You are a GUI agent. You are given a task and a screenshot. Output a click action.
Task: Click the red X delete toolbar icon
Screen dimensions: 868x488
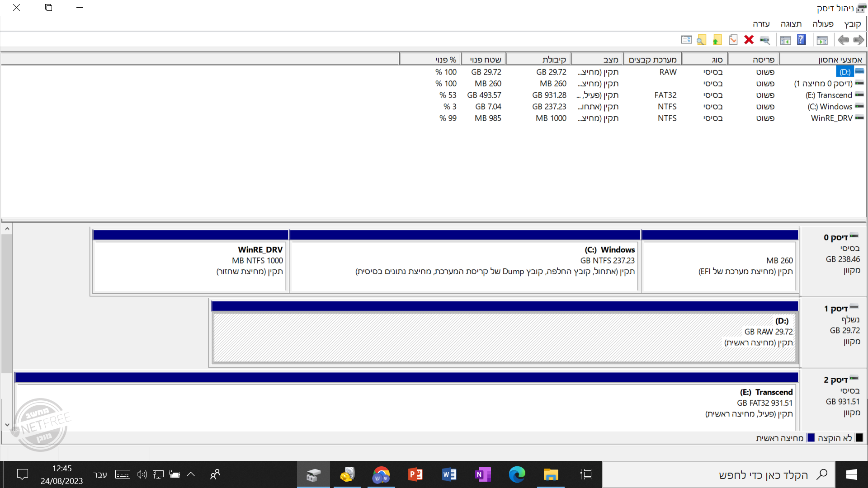[x=749, y=40]
